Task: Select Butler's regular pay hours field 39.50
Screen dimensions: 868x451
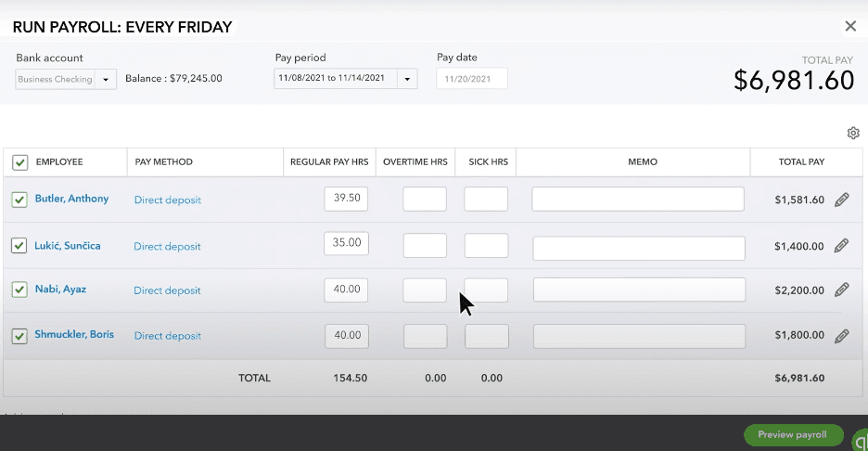Action: point(347,199)
